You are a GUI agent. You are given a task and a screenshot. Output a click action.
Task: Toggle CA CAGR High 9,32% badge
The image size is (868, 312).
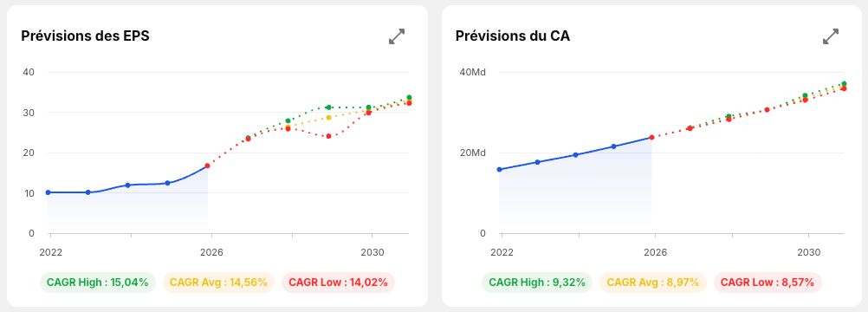(537, 282)
